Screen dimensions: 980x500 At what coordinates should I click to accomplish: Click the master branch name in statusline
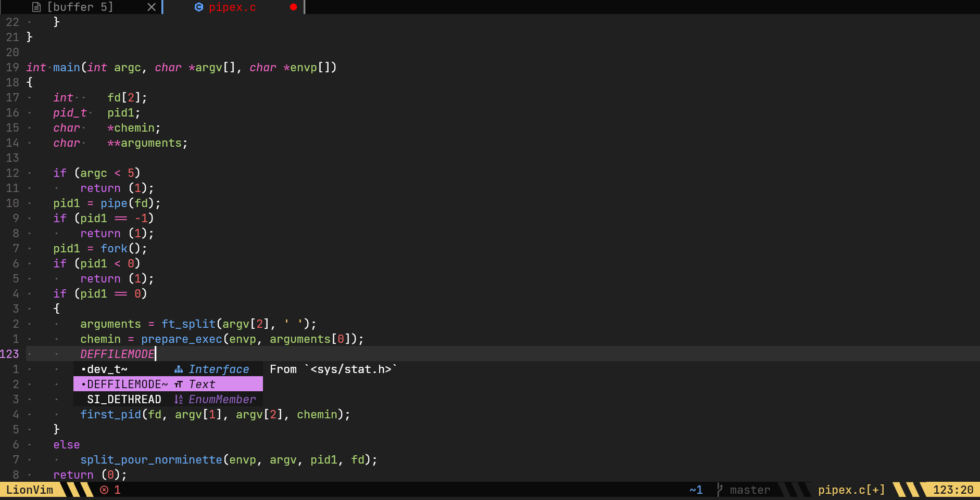(x=750, y=490)
